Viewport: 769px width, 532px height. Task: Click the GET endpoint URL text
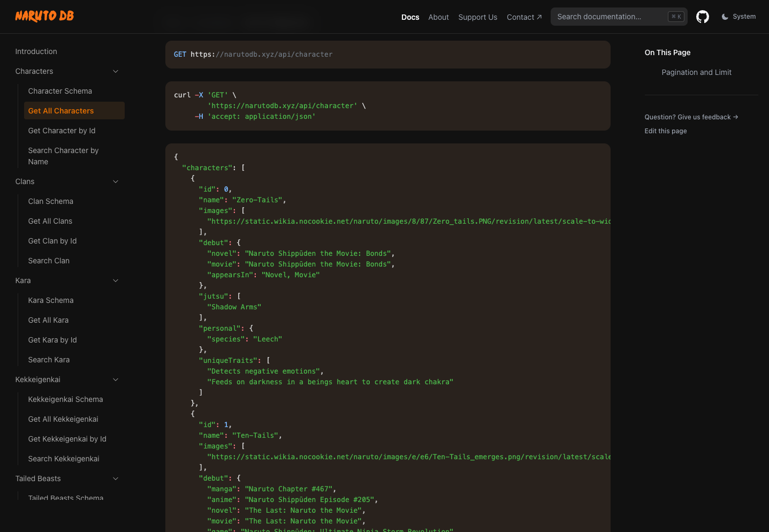tap(261, 54)
